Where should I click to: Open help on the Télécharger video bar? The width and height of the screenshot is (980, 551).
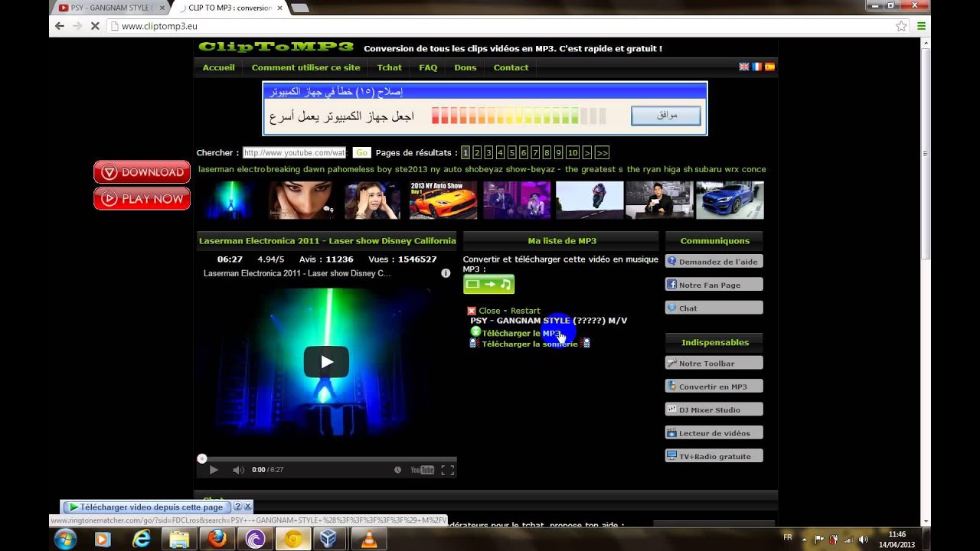point(237,507)
